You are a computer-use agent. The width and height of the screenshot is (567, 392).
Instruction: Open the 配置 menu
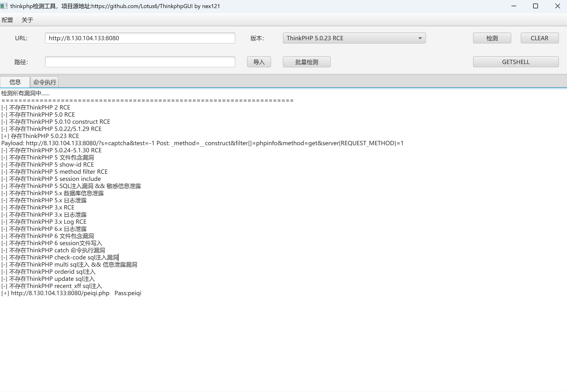(7, 20)
